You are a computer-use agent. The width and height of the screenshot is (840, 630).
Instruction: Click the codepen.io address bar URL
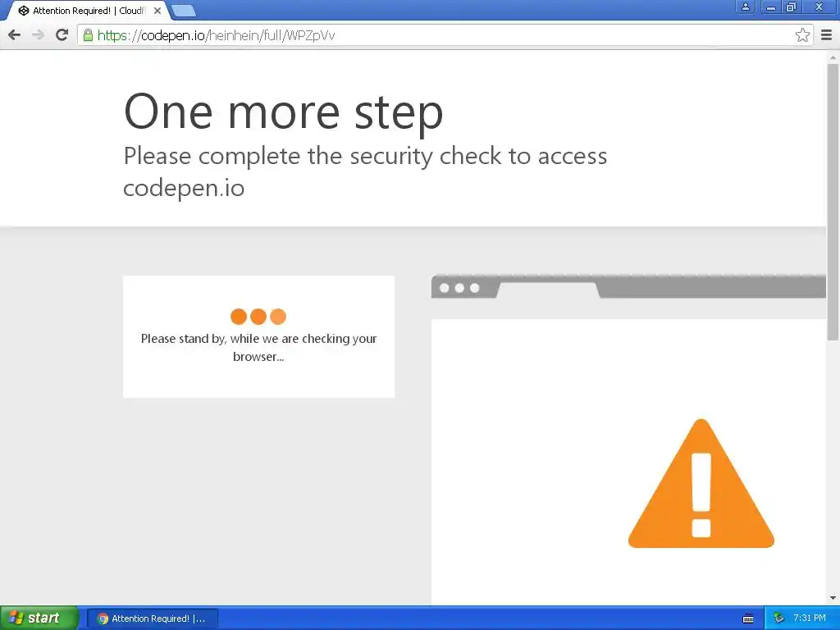tap(216, 35)
